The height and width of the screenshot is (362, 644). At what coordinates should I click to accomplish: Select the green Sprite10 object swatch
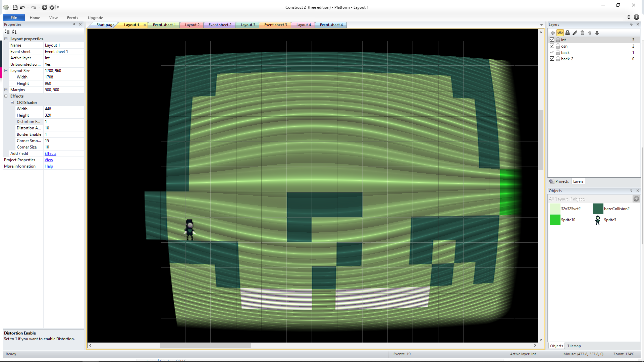[555, 220]
